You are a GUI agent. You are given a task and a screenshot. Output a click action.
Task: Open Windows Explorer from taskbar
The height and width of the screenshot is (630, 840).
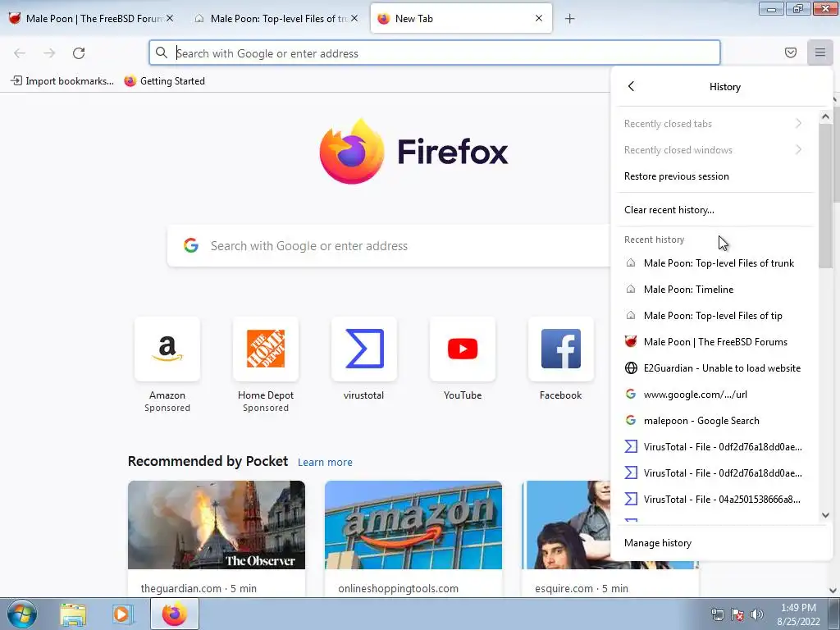(73, 614)
